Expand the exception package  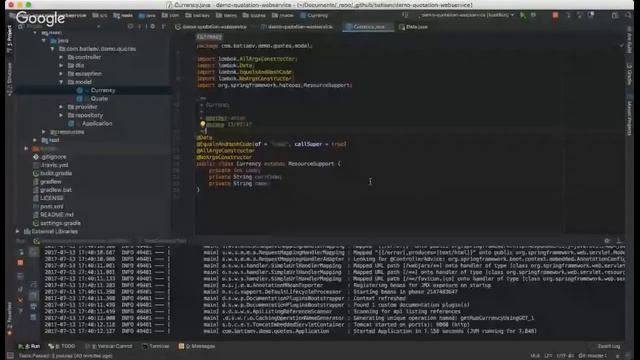tap(61, 74)
